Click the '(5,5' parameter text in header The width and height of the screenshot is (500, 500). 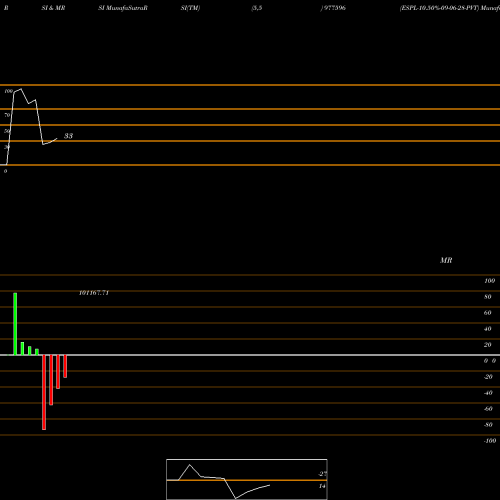pos(257,8)
